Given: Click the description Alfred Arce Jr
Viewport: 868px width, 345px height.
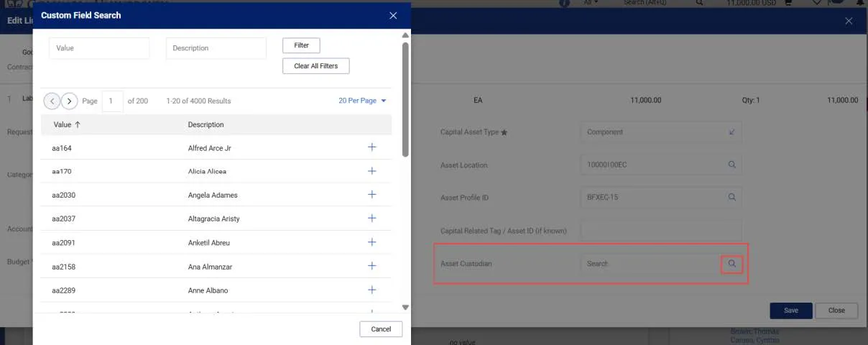Looking at the screenshot, I should (209, 148).
